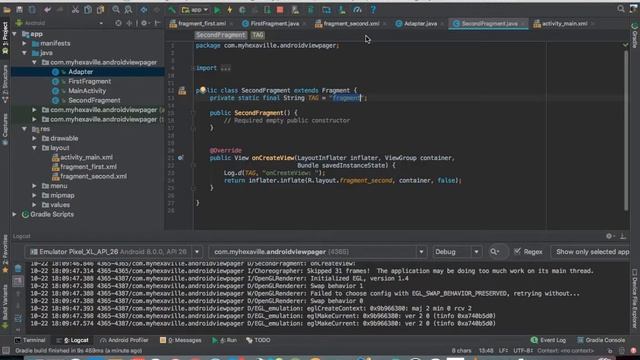Click the Debug app bug icon in toolbar
The width and height of the screenshot is (640, 360).
coord(242,9)
